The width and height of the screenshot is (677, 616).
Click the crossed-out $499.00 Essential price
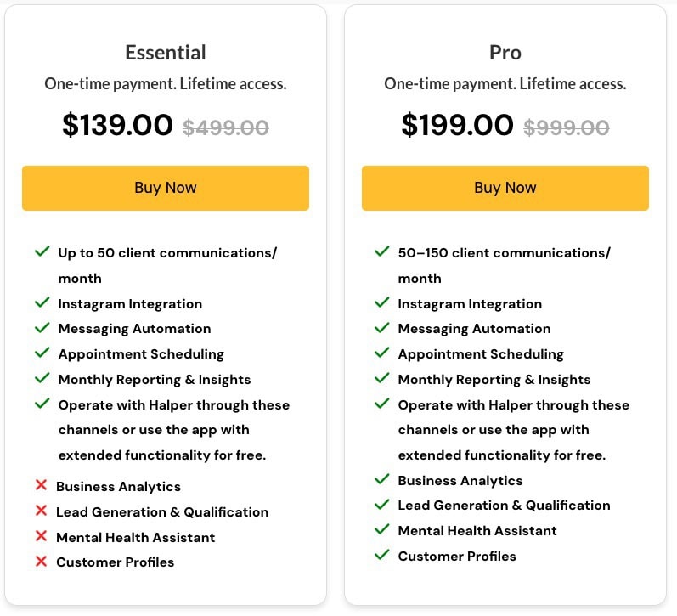(226, 127)
